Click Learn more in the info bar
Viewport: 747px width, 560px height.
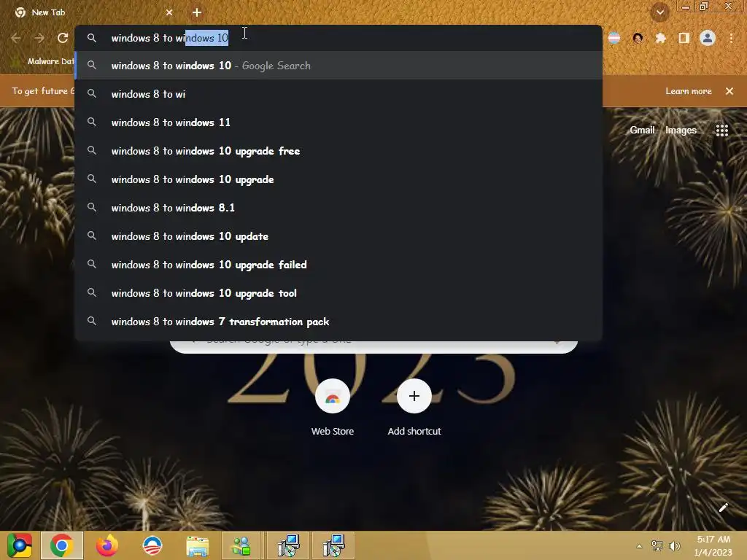(x=689, y=91)
